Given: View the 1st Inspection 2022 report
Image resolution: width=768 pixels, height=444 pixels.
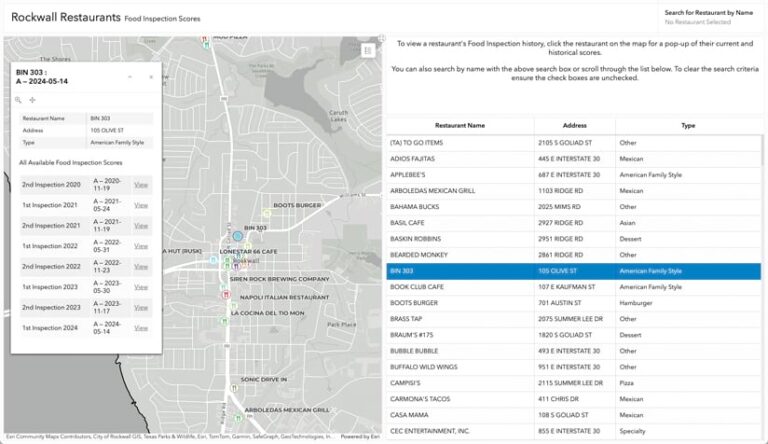Looking at the screenshot, I should [x=141, y=246].
